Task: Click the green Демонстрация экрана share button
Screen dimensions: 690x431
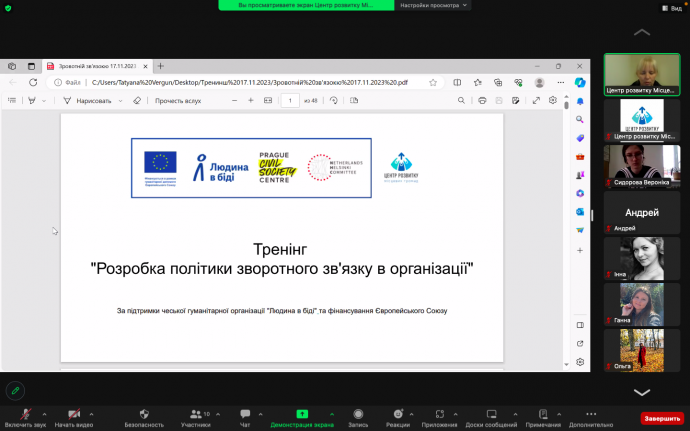Action: tap(302, 415)
